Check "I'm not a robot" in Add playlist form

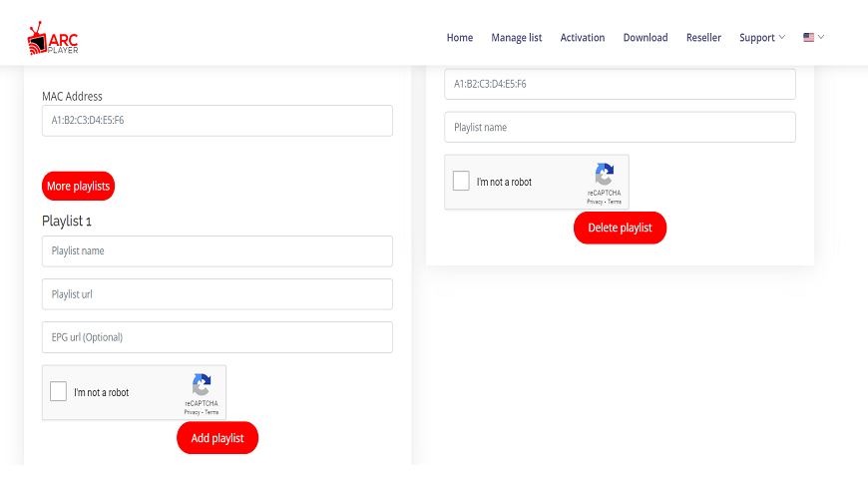coord(59,392)
